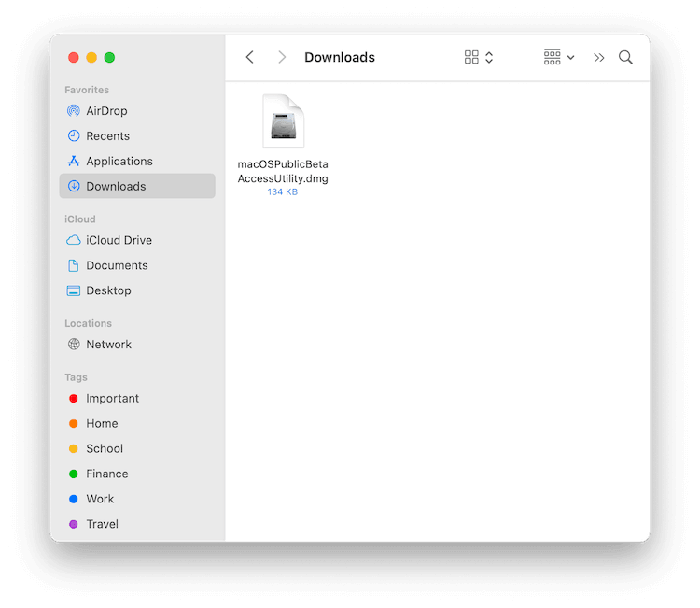700x608 pixels.
Task: Open iCloud Drive location
Action: (x=119, y=240)
